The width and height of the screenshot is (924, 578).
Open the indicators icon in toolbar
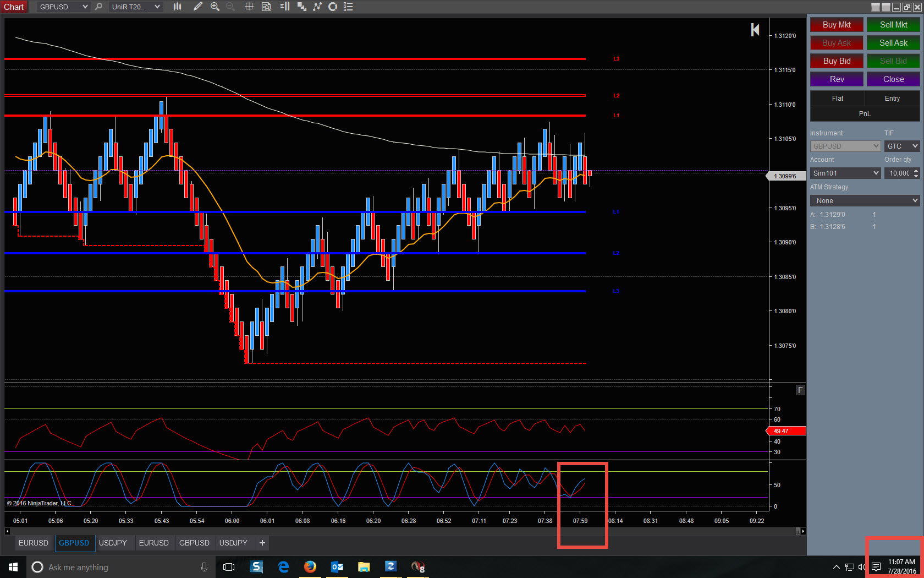[317, 7]
